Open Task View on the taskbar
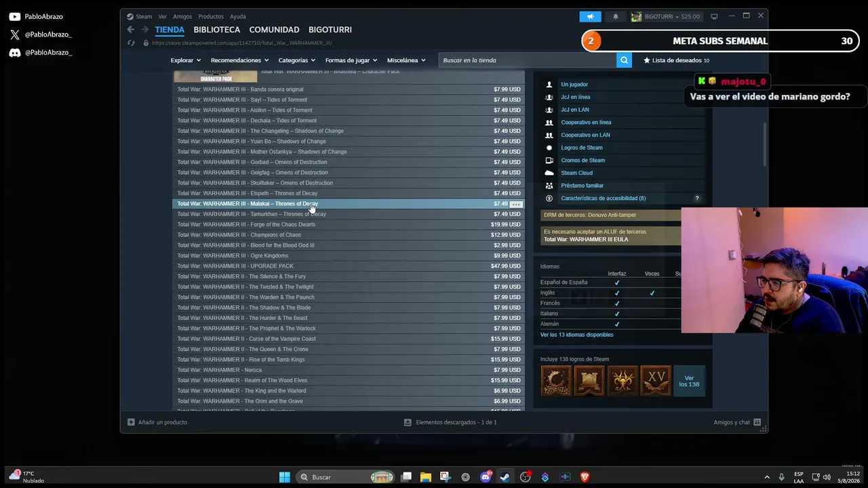The height and width of the screenshot is (488, 868). [406, 477]
